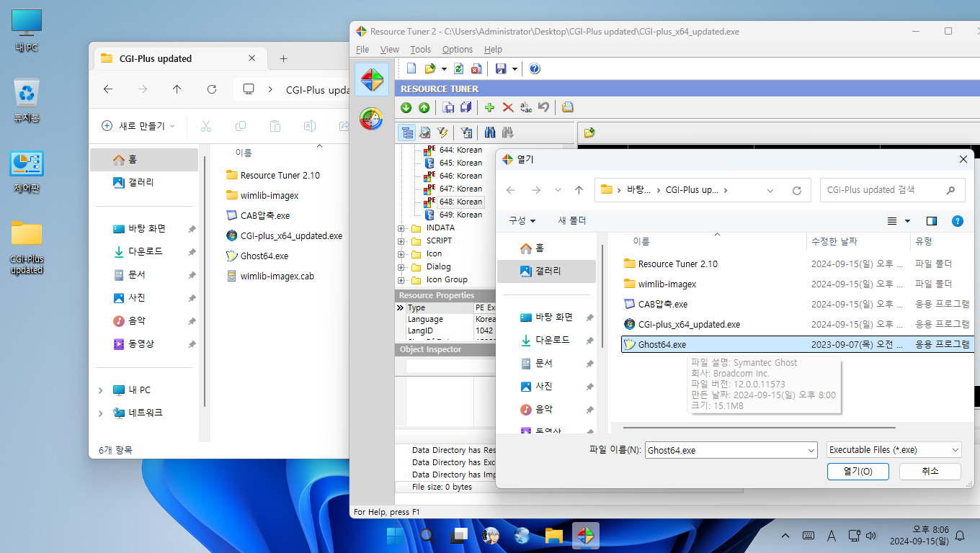Open the View menu in Resource Tuner
The image size is (980, 553).
[x=390, y=49]
